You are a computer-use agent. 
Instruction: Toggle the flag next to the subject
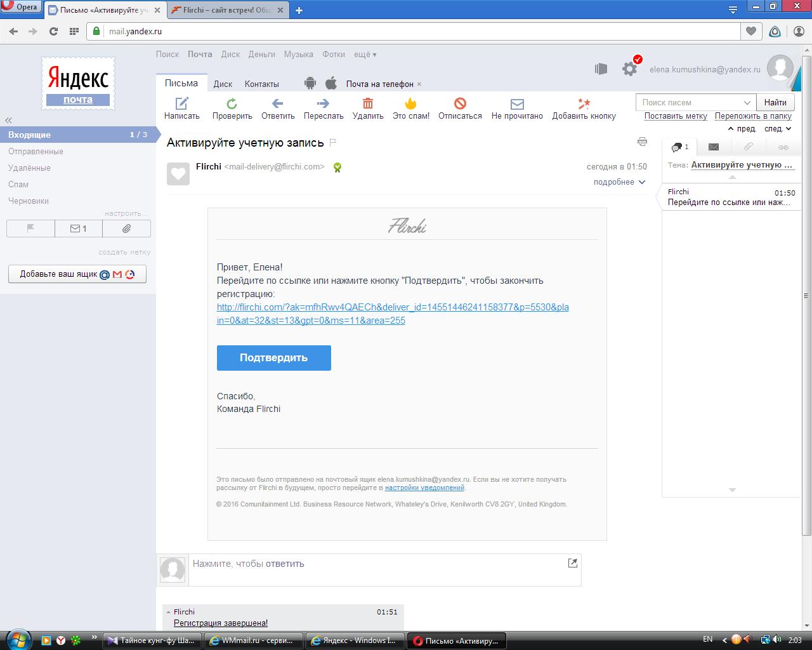click(333, 142)
